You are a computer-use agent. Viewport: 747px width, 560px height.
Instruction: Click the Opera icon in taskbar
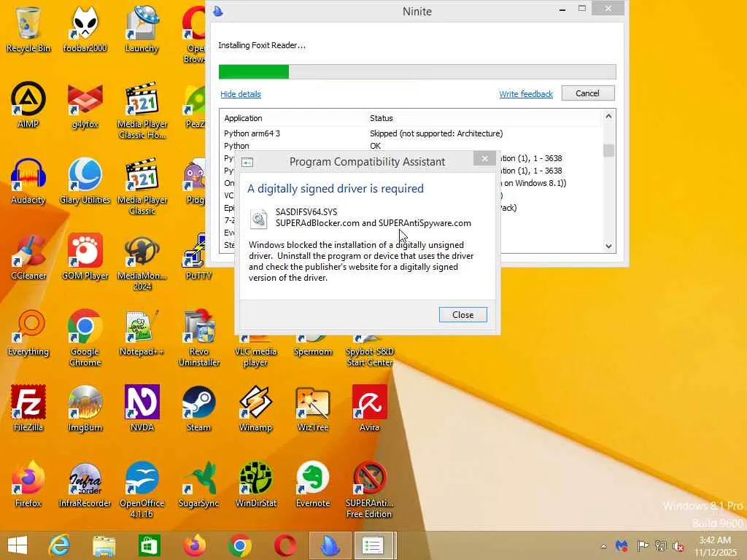(285, 545)
